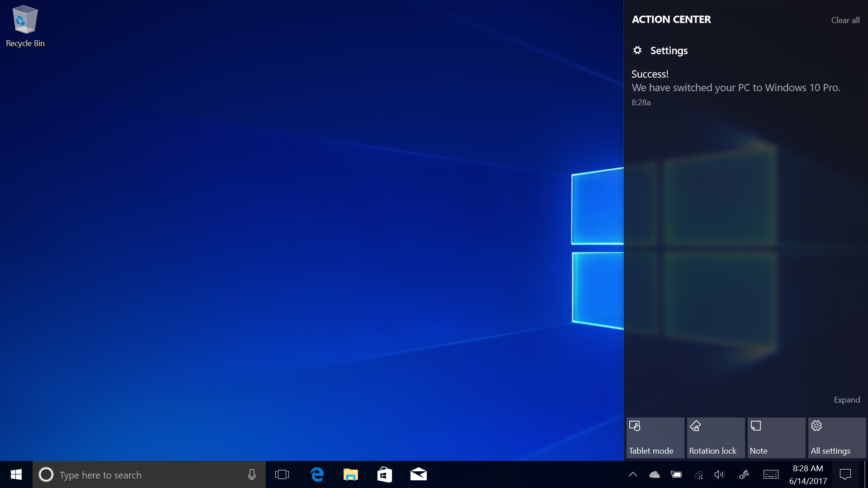Click the taskbar Task View button
The image size is (868, 488).
[x=282, y=474]
